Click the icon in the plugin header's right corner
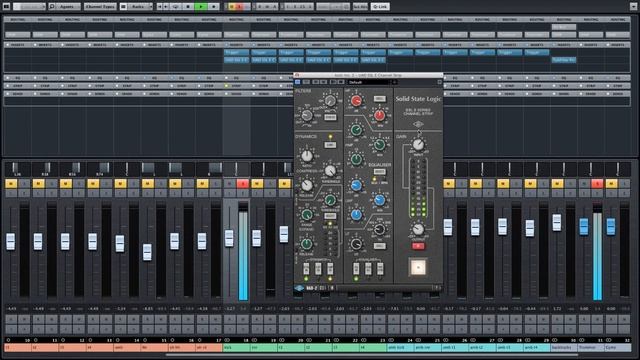Screen dimensions: 640x360 tap(439, 82)
